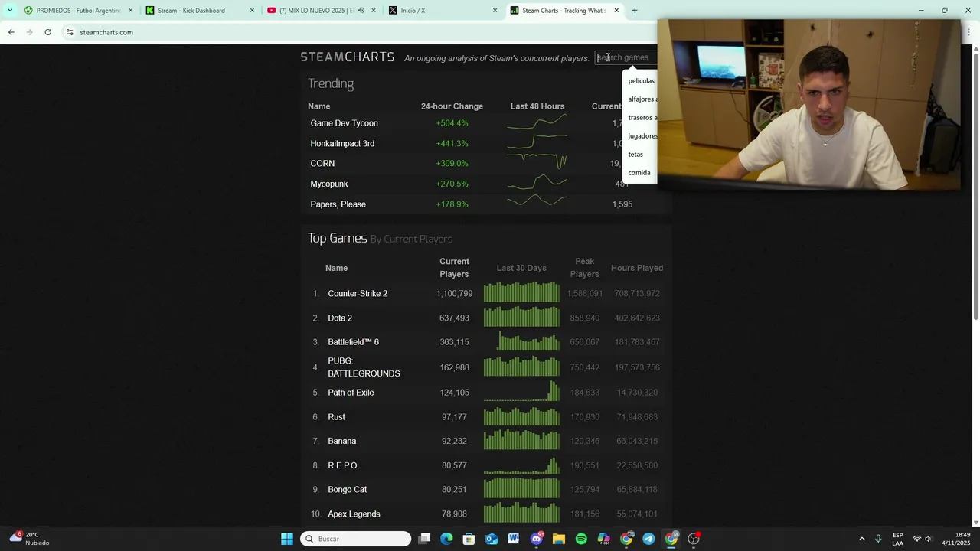
Task: Focus the search games field
Action: coord(626,57)
